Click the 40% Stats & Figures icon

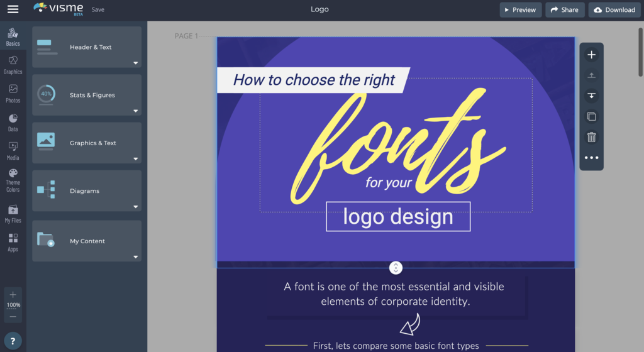46,94
